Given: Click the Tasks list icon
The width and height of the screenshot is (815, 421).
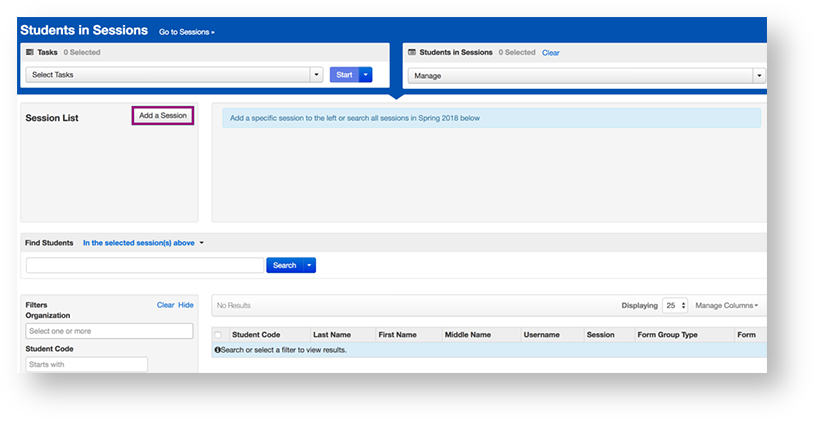Looking at the screenshot, I should (30, 52).
